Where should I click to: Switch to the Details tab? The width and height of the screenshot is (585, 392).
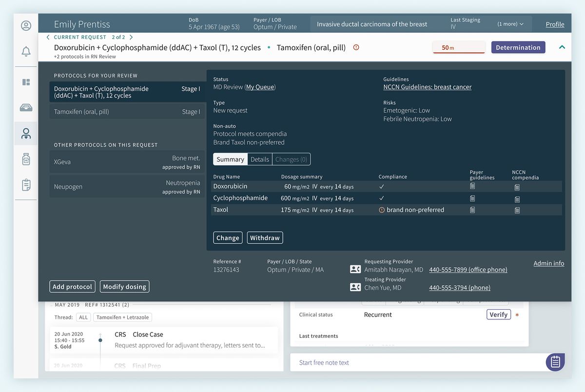tap(259, 159)
